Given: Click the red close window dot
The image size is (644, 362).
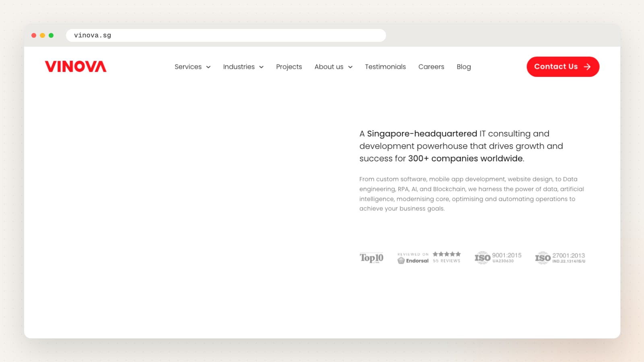Looking at the screenshot, I should point(34,35).
